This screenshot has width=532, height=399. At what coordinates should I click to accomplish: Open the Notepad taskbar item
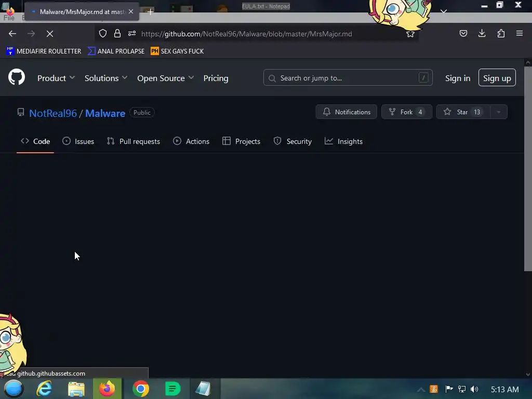[204, 389]
